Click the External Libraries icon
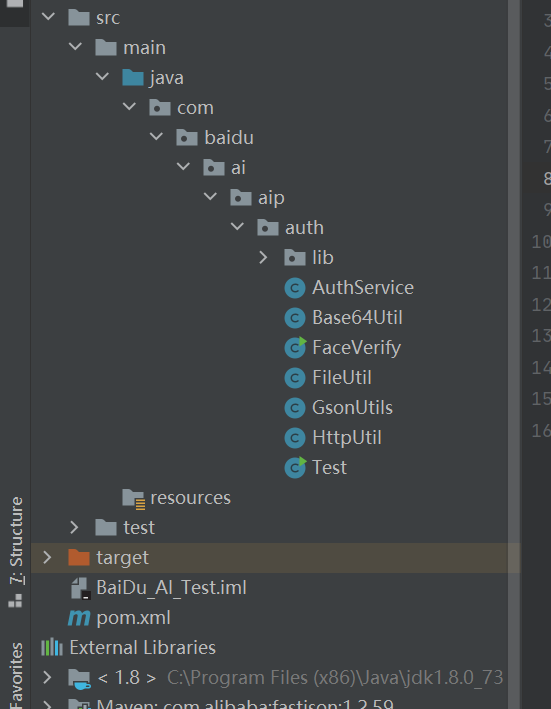The height and width of the screenshot is (709, 551). coord(52,647)
